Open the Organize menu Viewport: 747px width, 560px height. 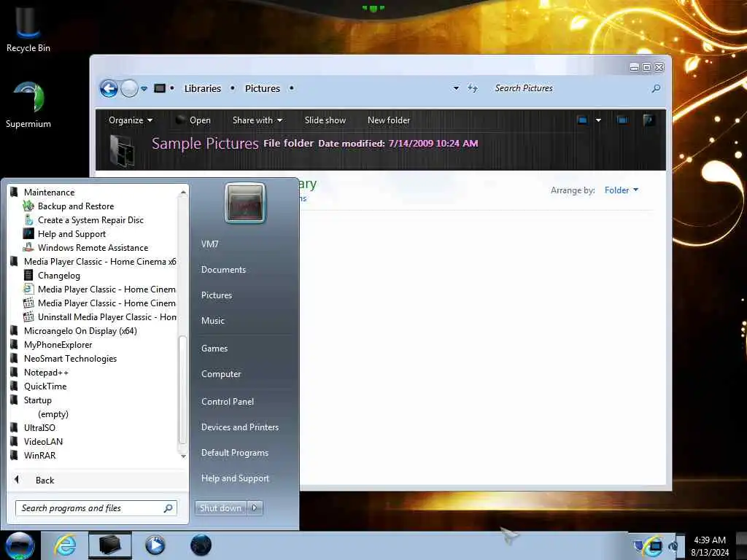pyautogui.click(x=131, y=120)
